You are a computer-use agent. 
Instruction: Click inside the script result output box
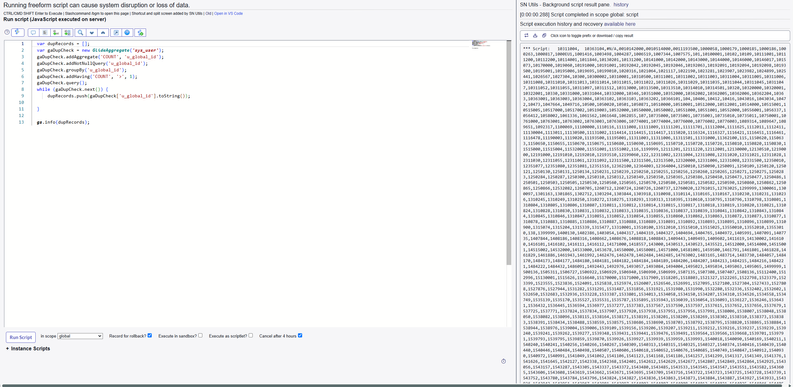pyautogui.click(x=655, y=213)
